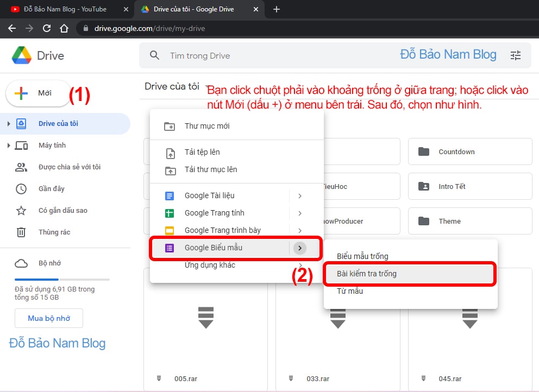539x392 pixels.
Task: Open Có gắn dấu sao section
Action: tap(65, 211)
